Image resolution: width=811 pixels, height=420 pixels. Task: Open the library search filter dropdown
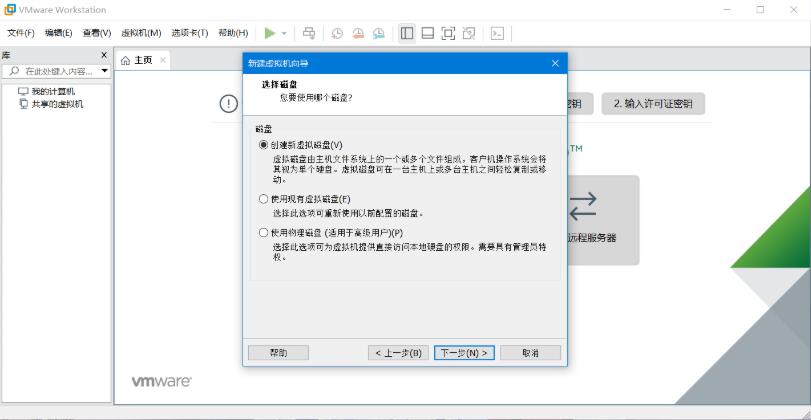[x=104, y=70]
